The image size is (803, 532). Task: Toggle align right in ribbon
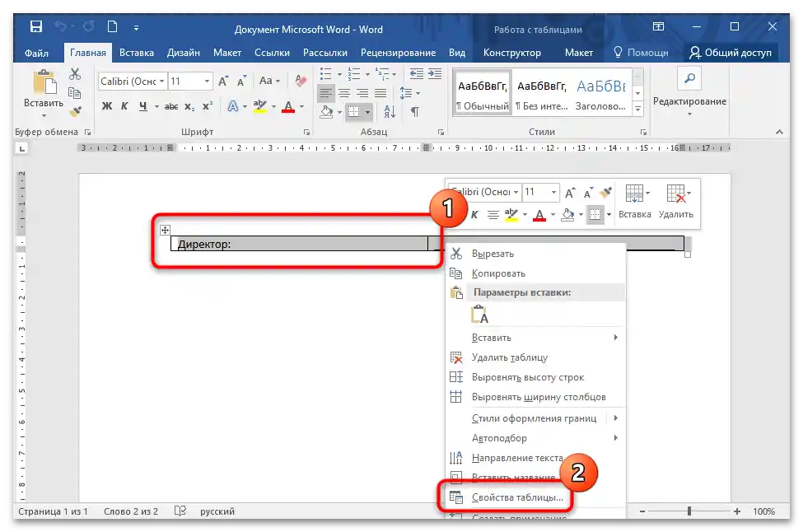coord(362,93)
